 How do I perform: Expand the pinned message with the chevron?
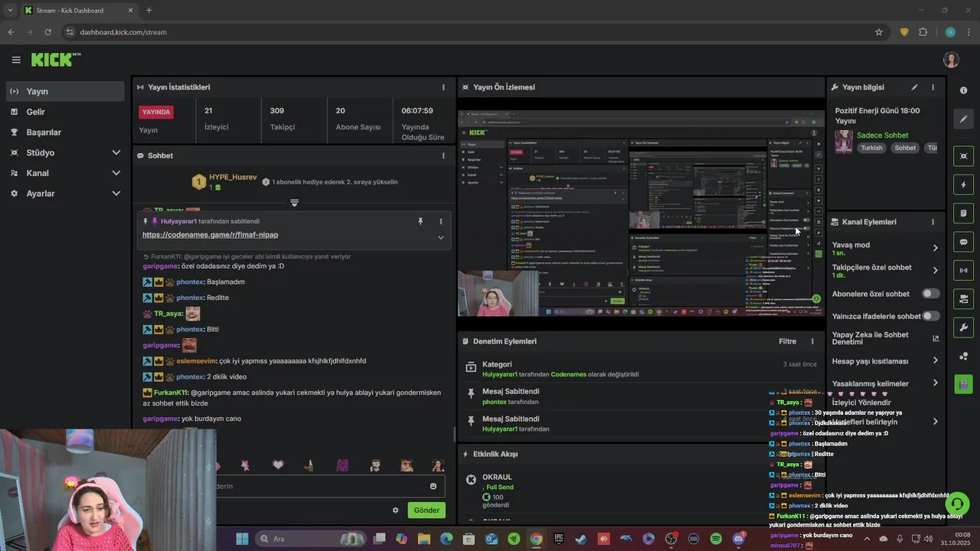tap(441, 238)
